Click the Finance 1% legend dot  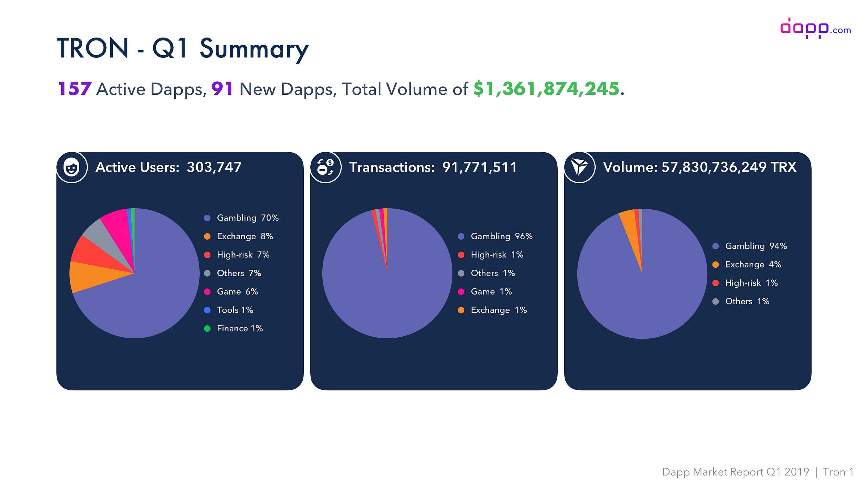pos(207,329)
